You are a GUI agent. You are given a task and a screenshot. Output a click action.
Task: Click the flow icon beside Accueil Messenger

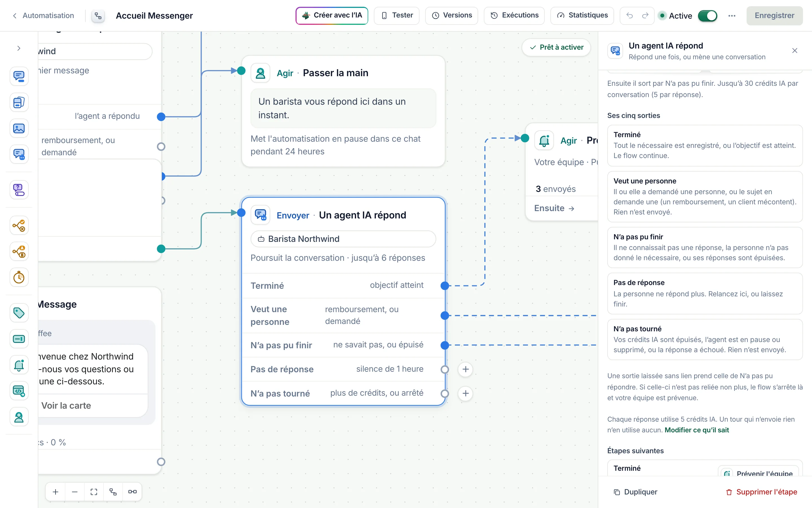(98, 16)
